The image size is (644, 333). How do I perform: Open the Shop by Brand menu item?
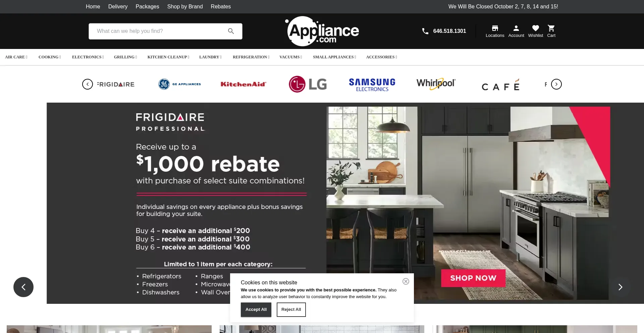pos(185,7)
